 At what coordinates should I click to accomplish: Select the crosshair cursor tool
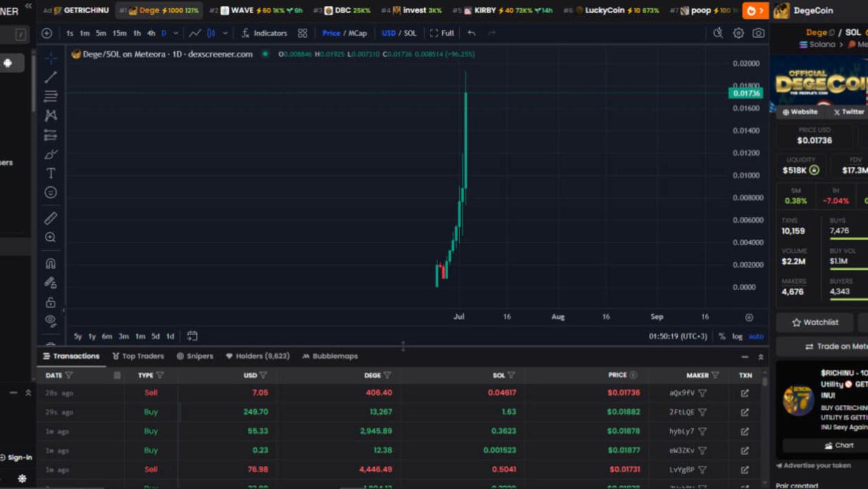[50, 58]
